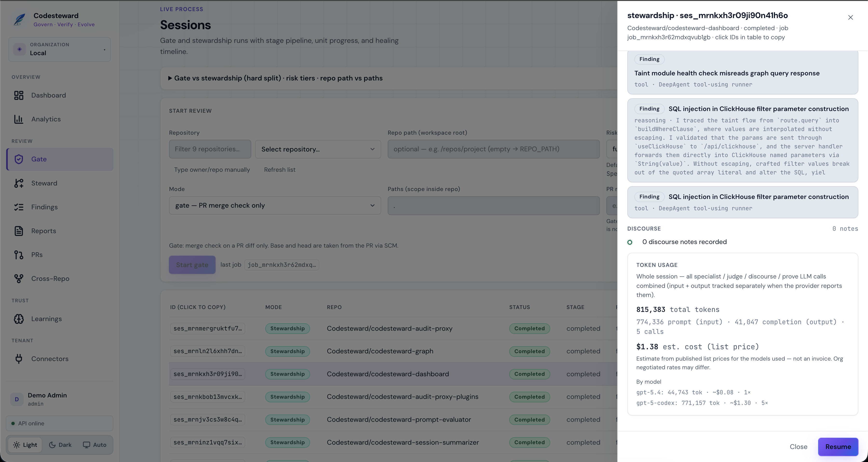The width and height of the screenshot is (868, 462).
Task: Open the Taint module health check finding
Action: point(743,73)
